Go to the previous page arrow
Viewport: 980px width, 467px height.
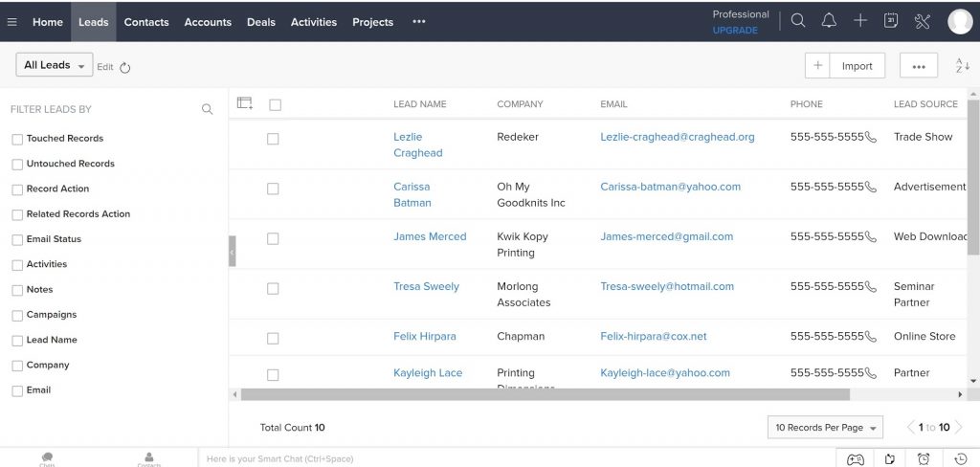[911, 428]
